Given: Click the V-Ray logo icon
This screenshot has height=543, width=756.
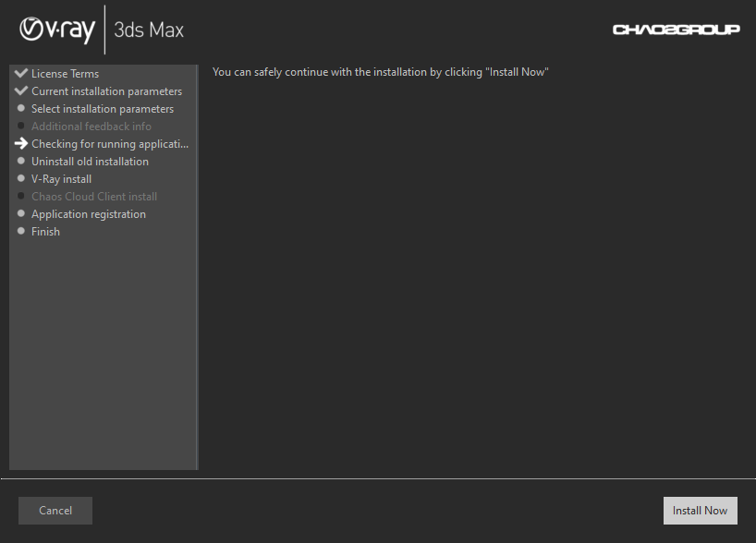Looking at the screenshot, I should (32, 30).
